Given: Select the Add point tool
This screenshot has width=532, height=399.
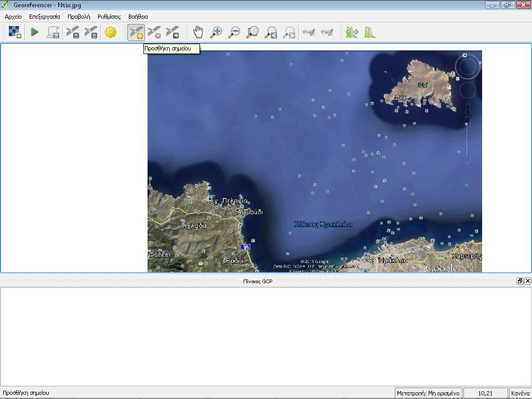Looking at the screenshot, I should click(136, 32).
